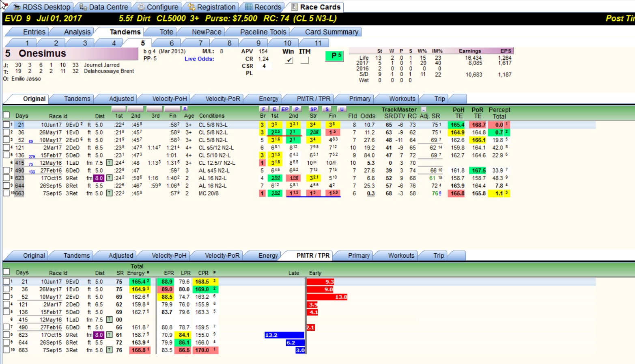
Task: Check the upper 10Jun17 9EvD row checkbox
Action: (6, 125)
